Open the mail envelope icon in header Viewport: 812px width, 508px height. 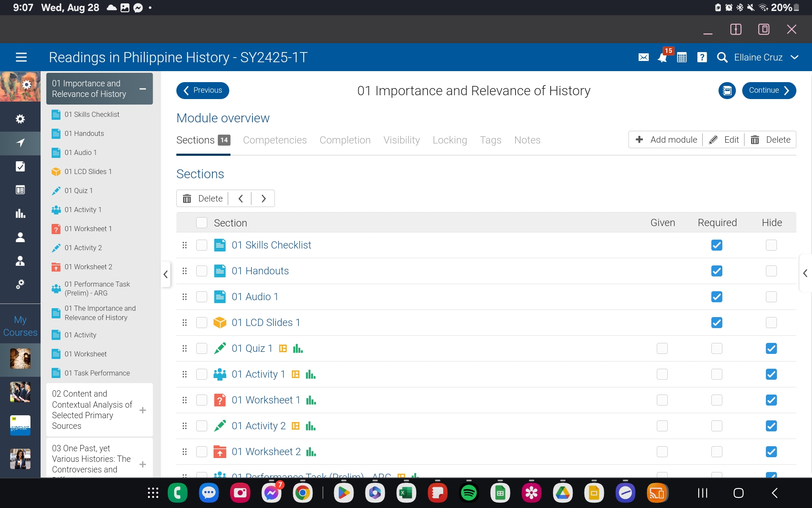(643, 57)
